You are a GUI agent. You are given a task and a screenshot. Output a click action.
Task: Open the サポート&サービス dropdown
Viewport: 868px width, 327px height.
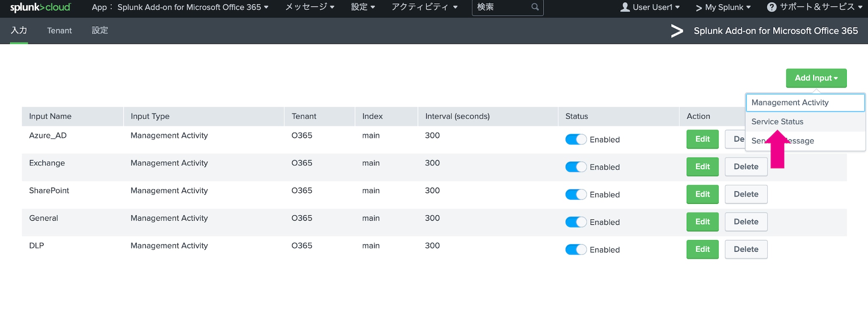(x=815, y=7)
